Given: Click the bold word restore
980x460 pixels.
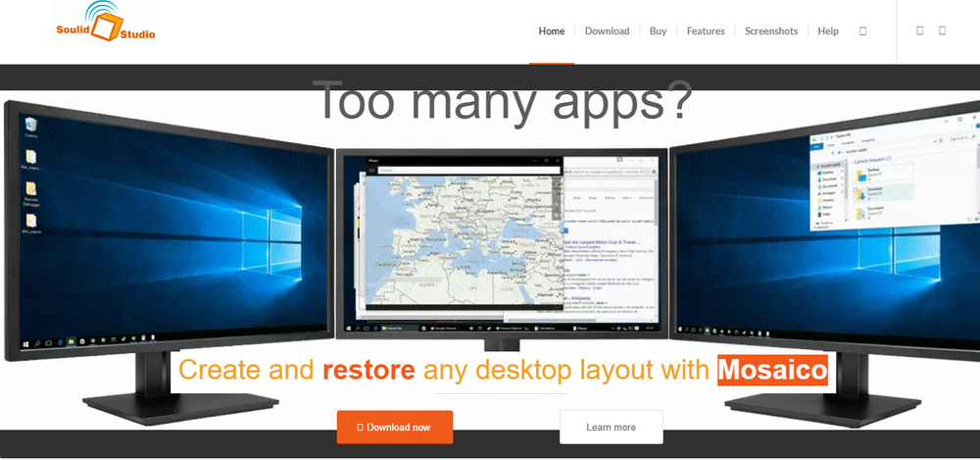Looking at the screenshot, I should (x=368, y=370).
